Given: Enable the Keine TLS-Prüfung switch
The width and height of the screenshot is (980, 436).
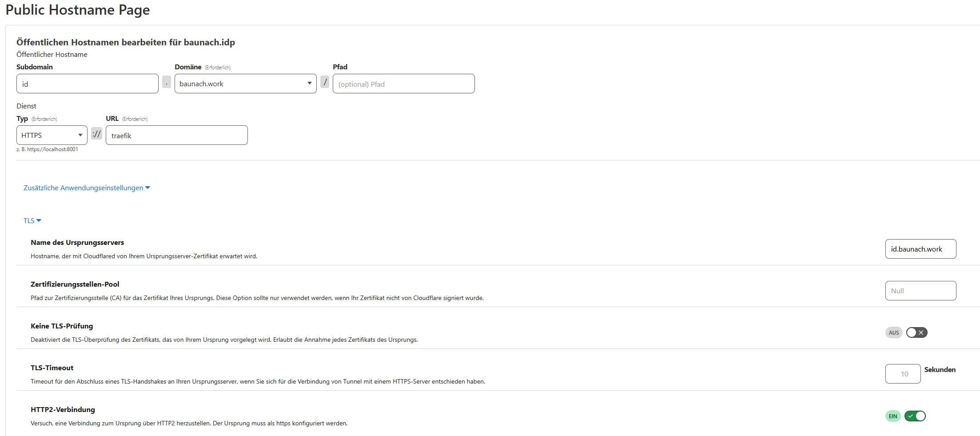Looking at the screenshot, I should [x=916, y=333].
